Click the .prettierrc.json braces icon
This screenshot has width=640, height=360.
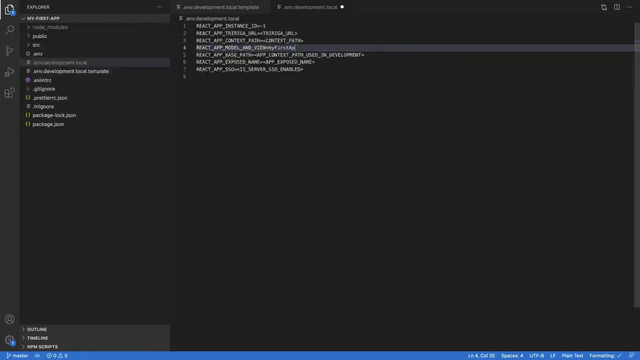(28, 98)
